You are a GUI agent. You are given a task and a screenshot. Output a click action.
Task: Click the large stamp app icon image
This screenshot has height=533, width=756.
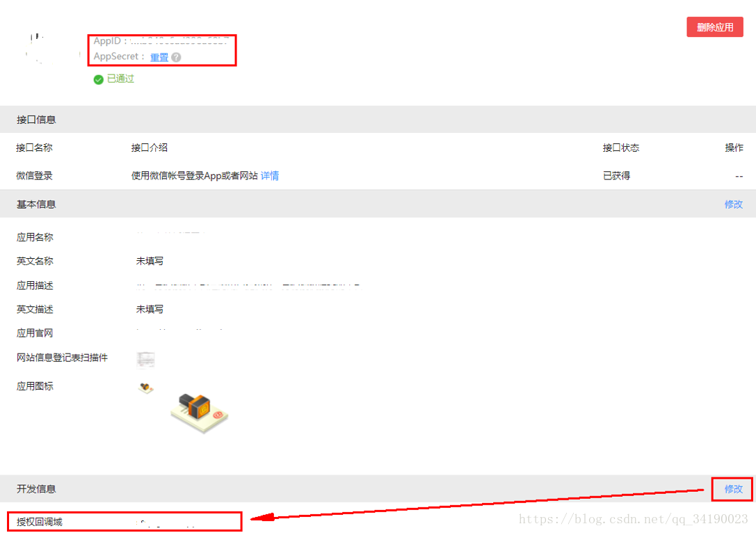(199, 413)
